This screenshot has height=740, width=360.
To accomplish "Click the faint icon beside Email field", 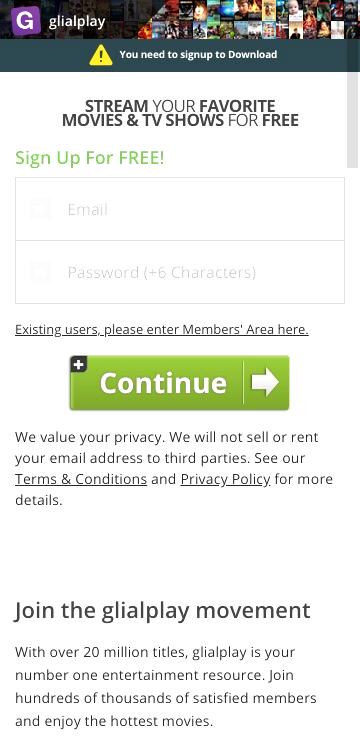I will [x=40, y=209].
